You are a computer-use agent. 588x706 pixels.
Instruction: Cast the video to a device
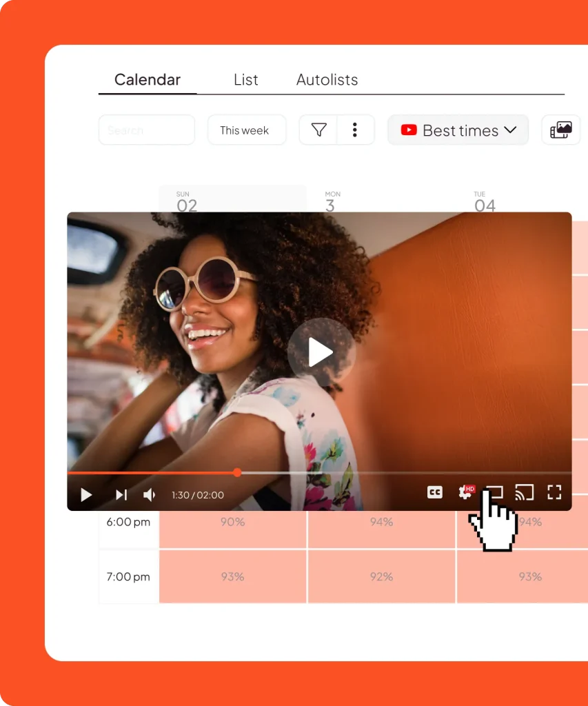pyautogui.click(x=525, y=492)
